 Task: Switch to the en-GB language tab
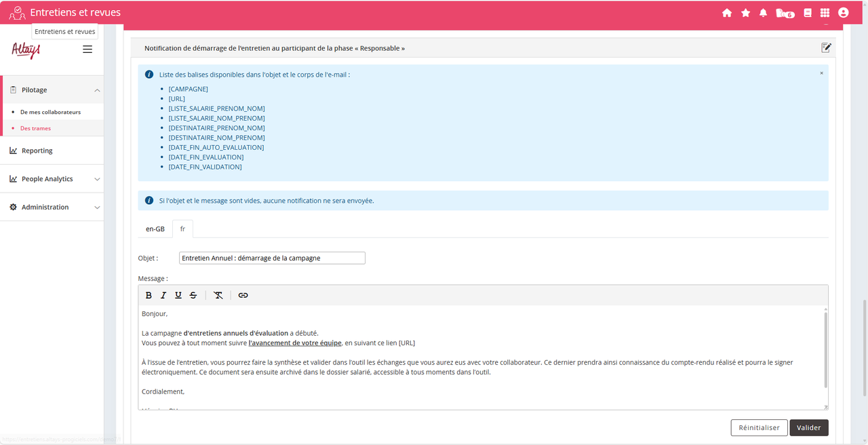(155, 229)
